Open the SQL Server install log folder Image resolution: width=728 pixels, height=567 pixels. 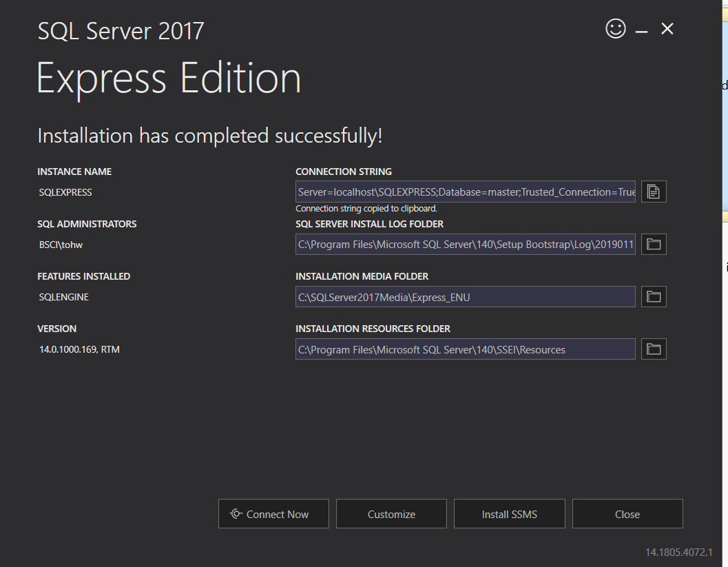click(x=654, y=245)
